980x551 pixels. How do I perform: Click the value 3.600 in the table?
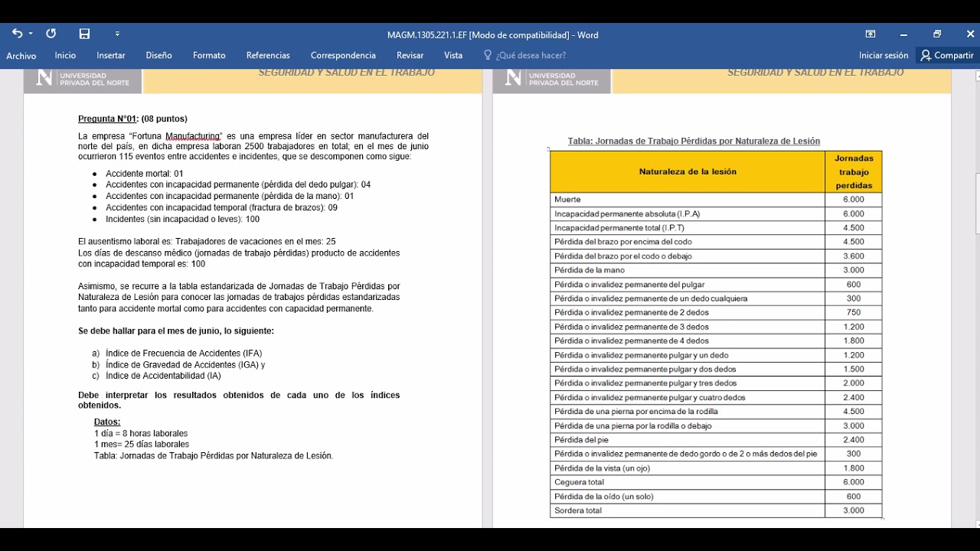854,256
